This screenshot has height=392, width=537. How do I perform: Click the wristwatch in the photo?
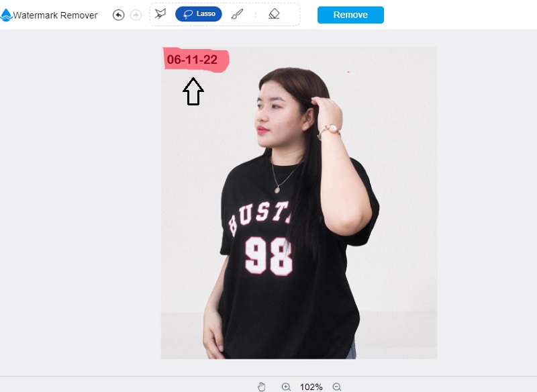click(330, 129)
